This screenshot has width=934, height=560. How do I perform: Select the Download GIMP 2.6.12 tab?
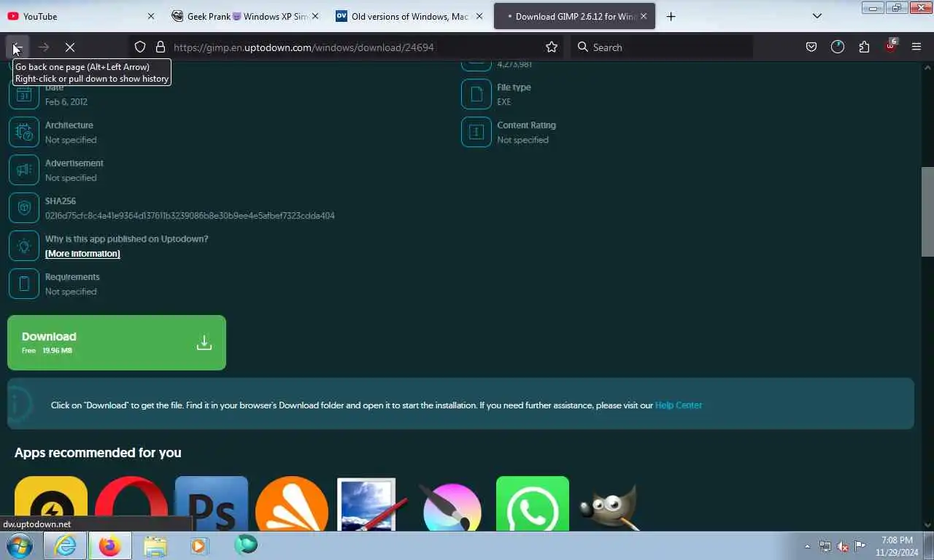pos(574,16)
